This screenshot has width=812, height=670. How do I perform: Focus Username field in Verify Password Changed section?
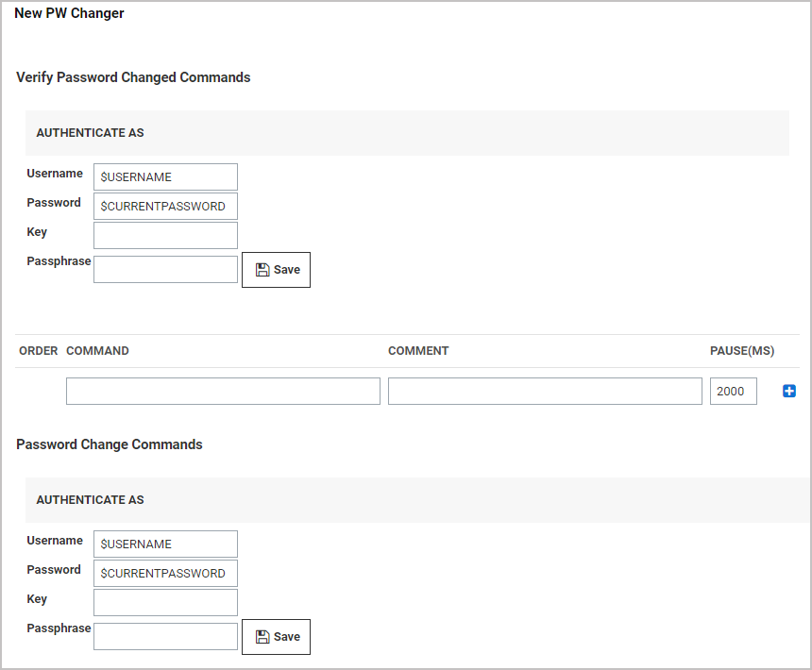tap(165, 176)
